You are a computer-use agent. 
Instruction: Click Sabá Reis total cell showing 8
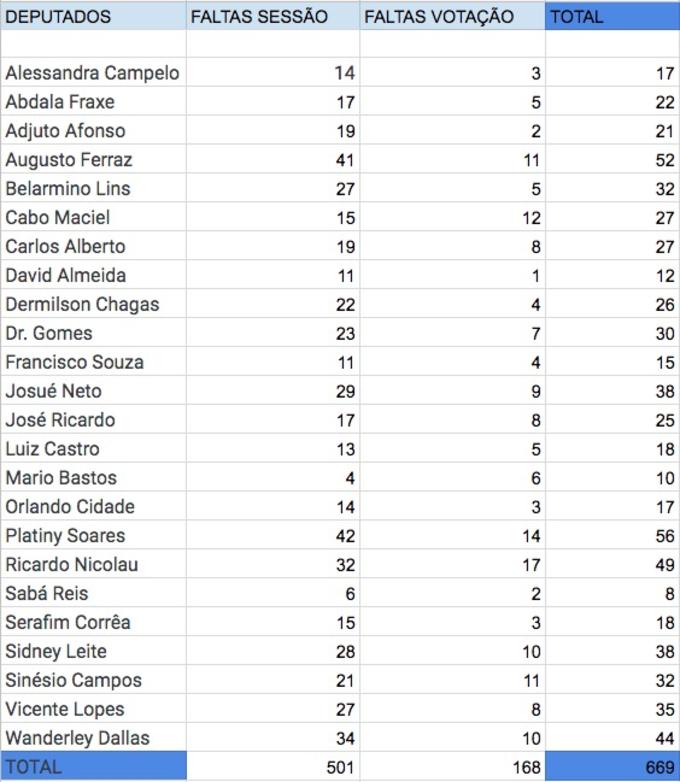(x=612, y=594)
